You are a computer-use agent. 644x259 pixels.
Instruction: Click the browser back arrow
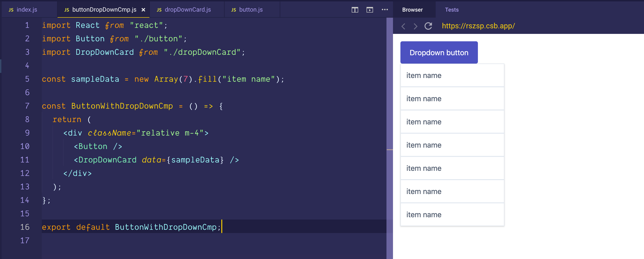point(403,26)
